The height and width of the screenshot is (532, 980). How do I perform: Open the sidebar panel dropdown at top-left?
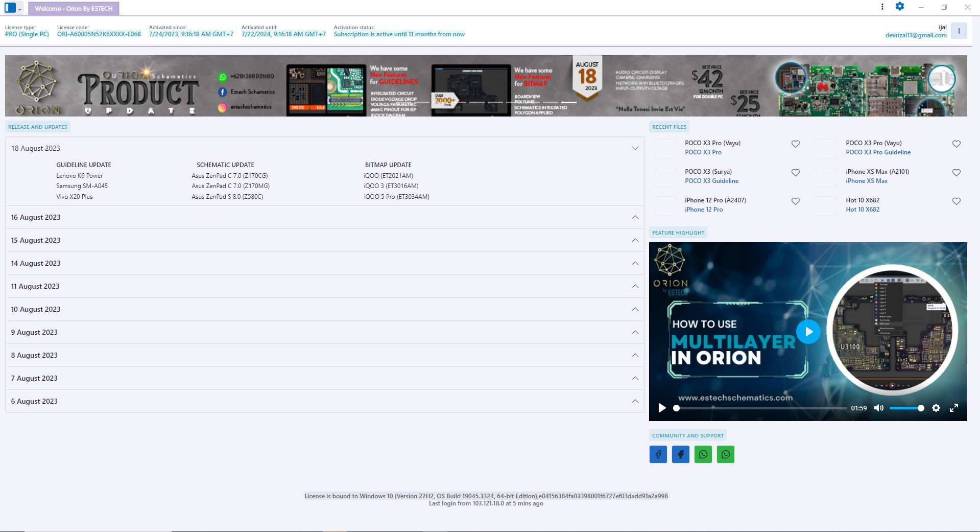click(x=13, y=8)
